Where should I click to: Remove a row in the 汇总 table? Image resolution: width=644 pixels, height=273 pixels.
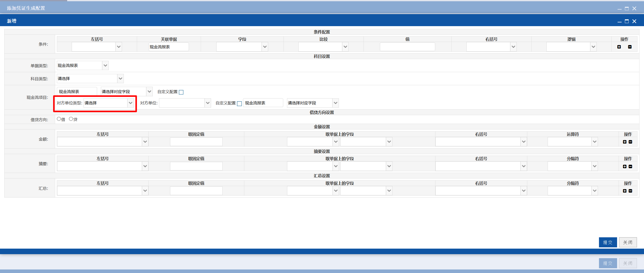click(x=630, y=191)
